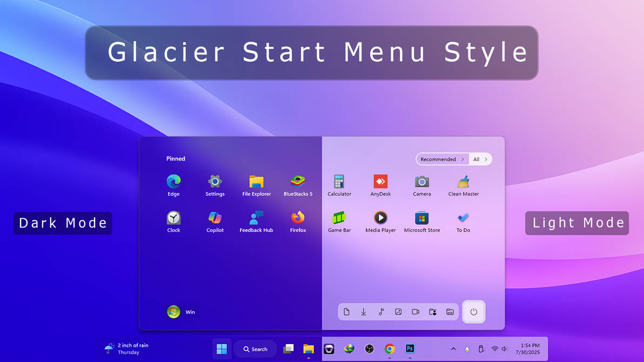Click the Search bar on the taskbar

pyautogui.click(x=255, y=349)
